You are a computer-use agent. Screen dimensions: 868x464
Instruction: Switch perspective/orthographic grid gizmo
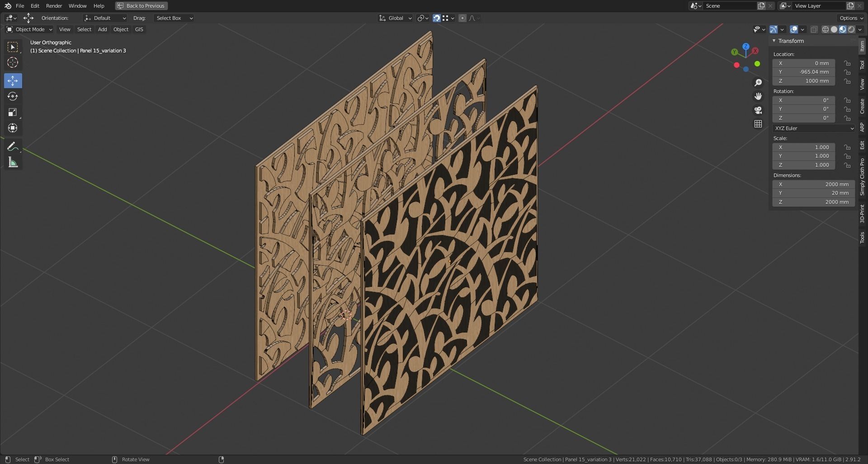[758, 124]
